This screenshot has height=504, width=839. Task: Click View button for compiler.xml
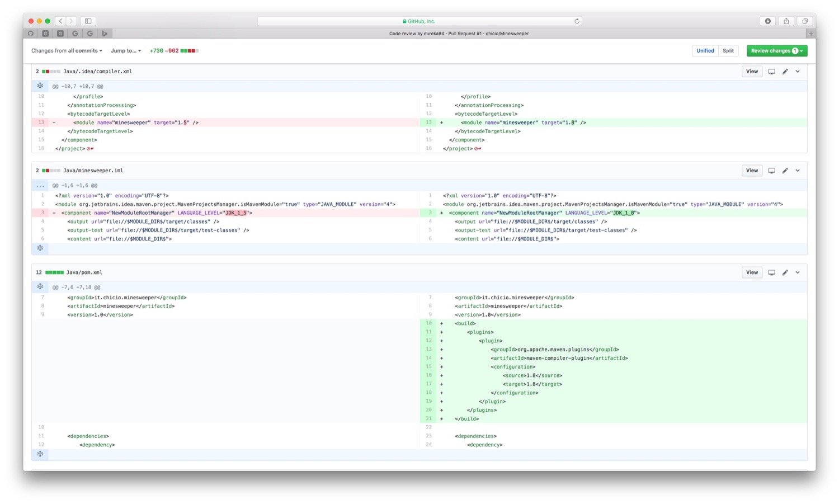coord(752,72)
